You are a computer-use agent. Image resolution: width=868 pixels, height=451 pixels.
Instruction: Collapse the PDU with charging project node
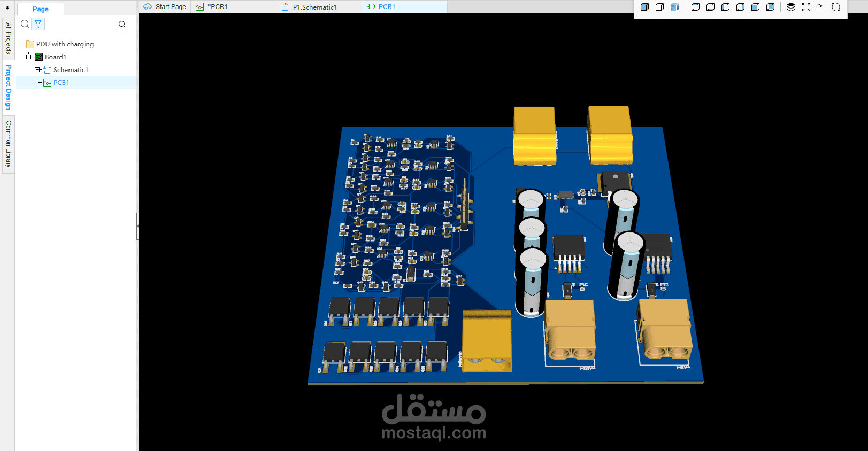20,44
